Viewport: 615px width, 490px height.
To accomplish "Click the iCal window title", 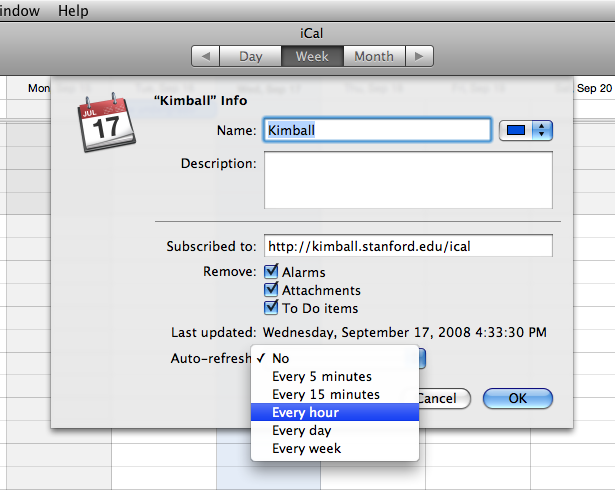I will click(x=311, y=33).
